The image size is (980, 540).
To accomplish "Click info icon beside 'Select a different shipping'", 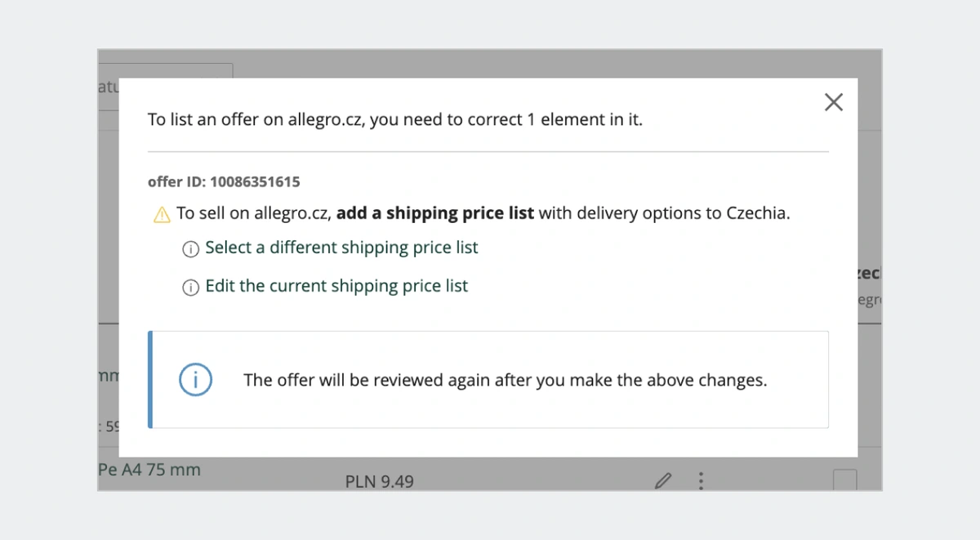I will [190, 249].
